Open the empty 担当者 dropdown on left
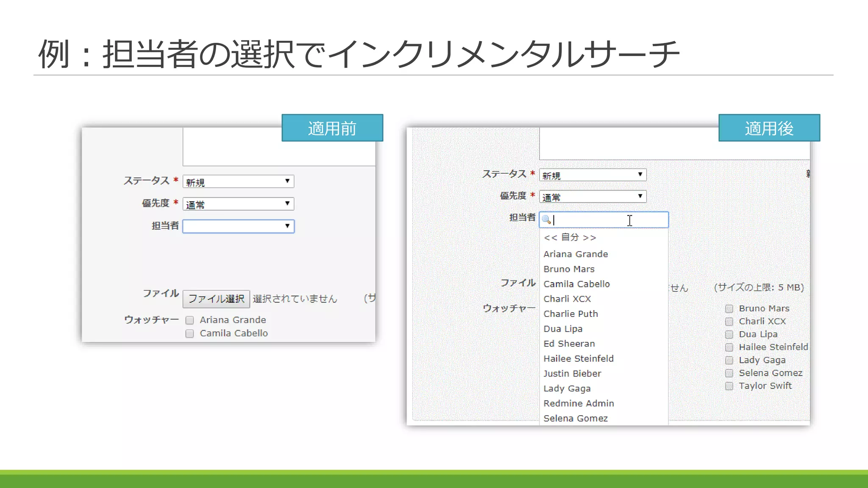This screenshot has width=868, height=488. tap(238, 226)
